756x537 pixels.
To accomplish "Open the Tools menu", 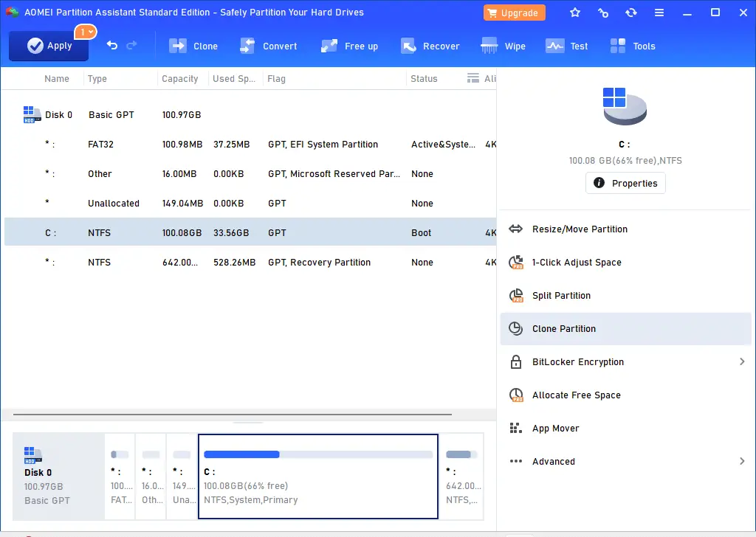I will 633,46.
